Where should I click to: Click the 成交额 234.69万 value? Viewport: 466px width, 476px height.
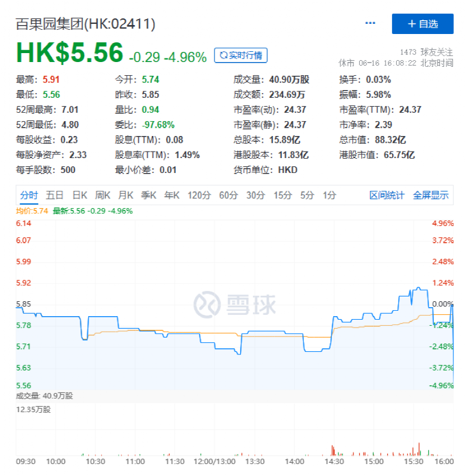click(x=287, y=95)
